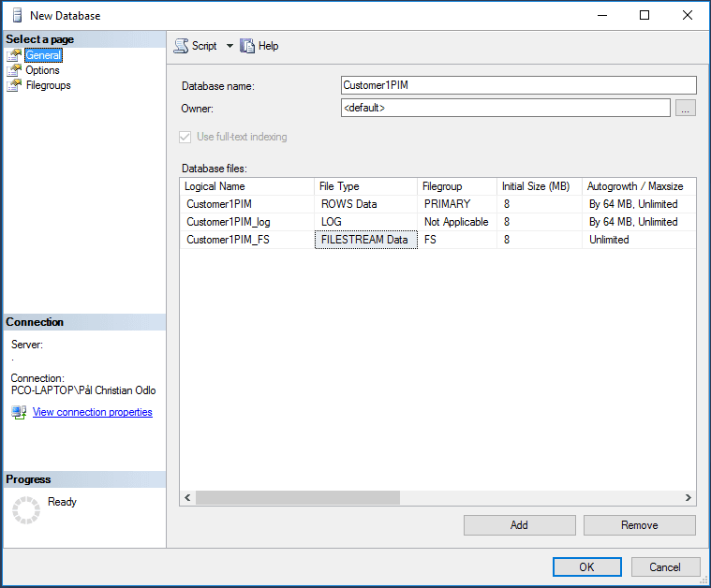Click the Remove button
This screenshot has width=711, height=588.
tap(640, 525)
